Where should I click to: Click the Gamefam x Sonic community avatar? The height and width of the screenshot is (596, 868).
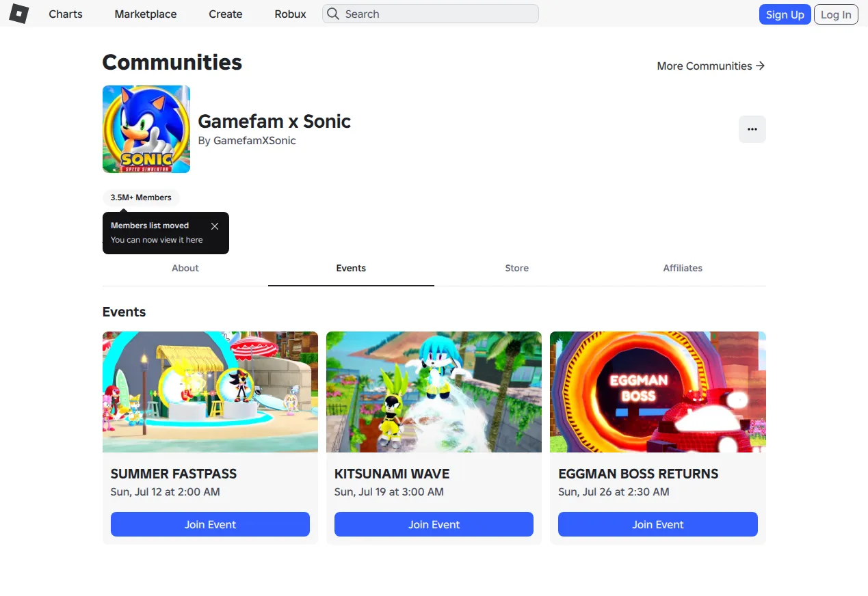pos(146,129)
